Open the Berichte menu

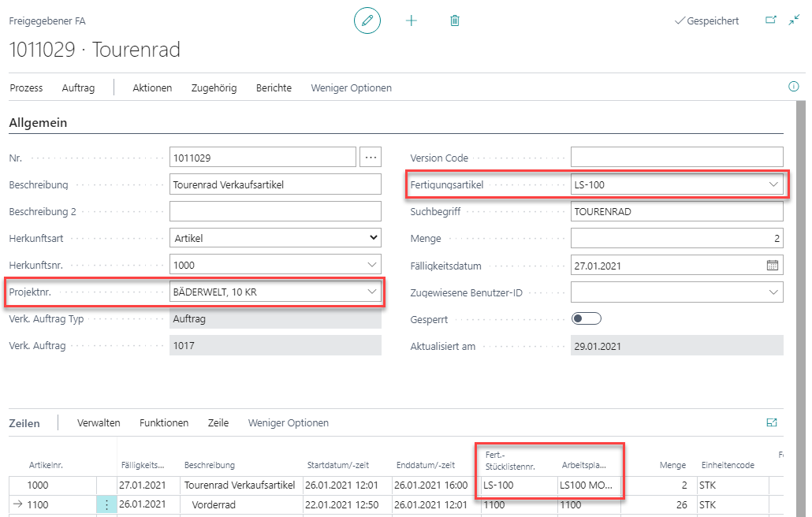click(274, 88)
